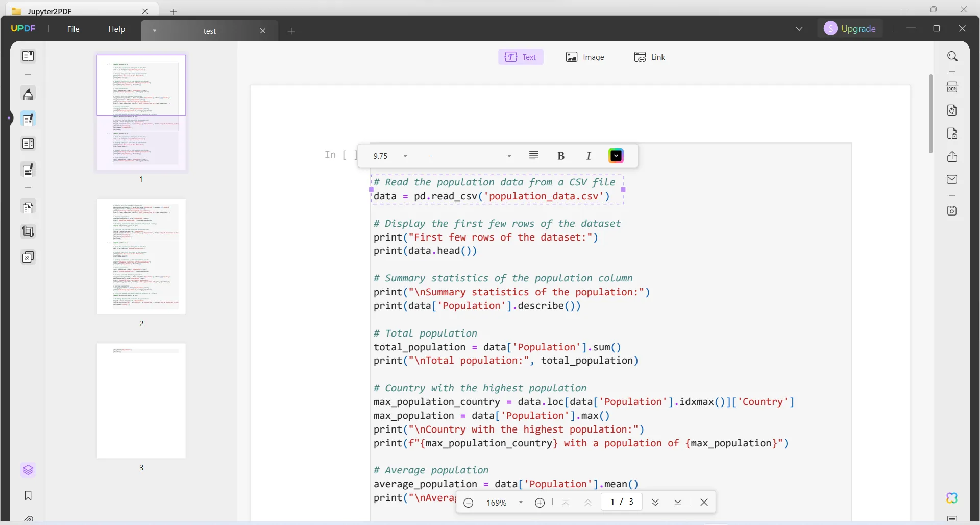Select the Image editing mode
Image resolution: width=980 pixels, height=525 pixels.
pyautogui.click(x=585, y=57)
